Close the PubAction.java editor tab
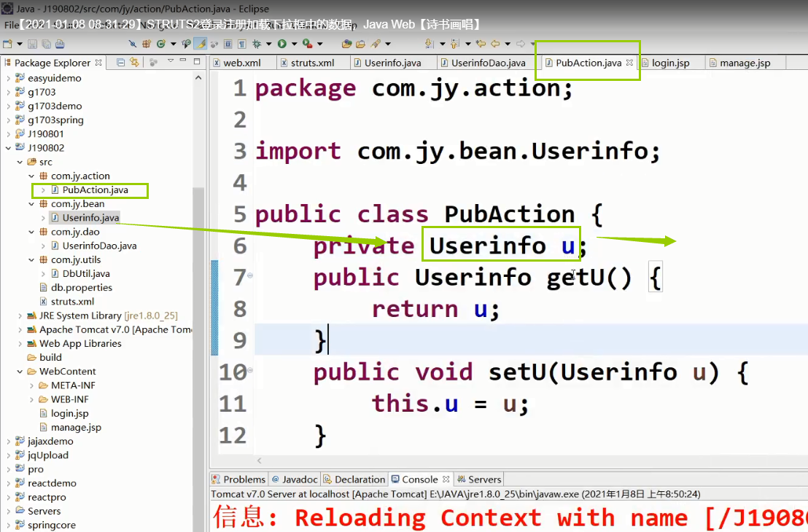Screen dimensions: 808x532 [x=630, y=63]
